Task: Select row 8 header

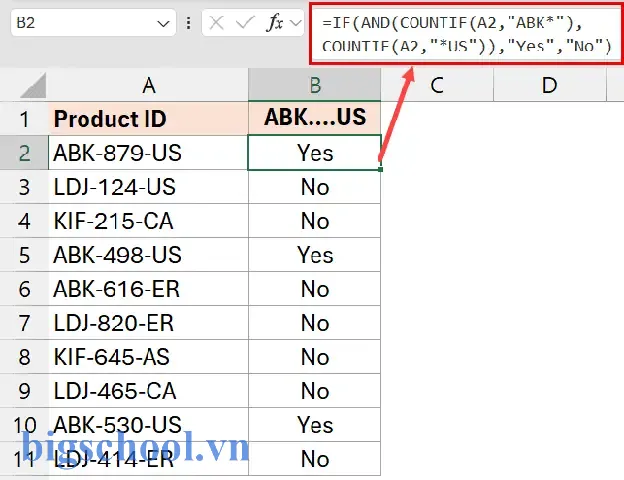Action: coord(24,357)
